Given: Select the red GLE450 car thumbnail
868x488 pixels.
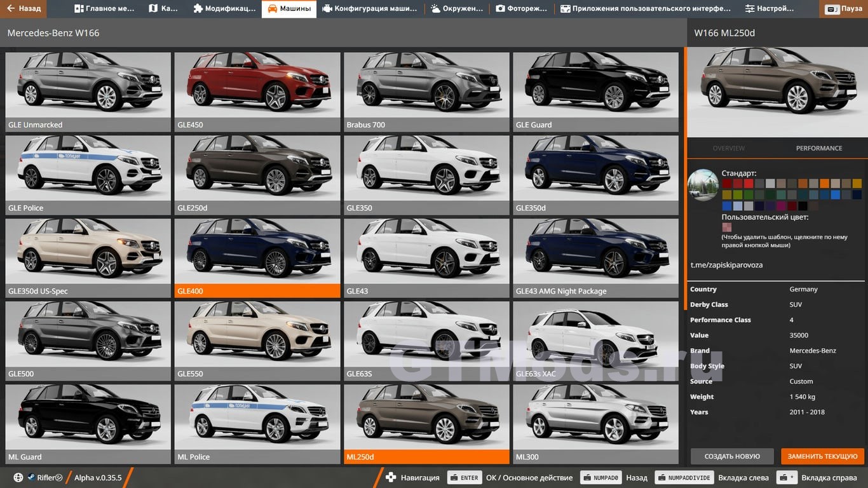Looking at the screenshot, I should pyautogui.click(x=257, y=91).
